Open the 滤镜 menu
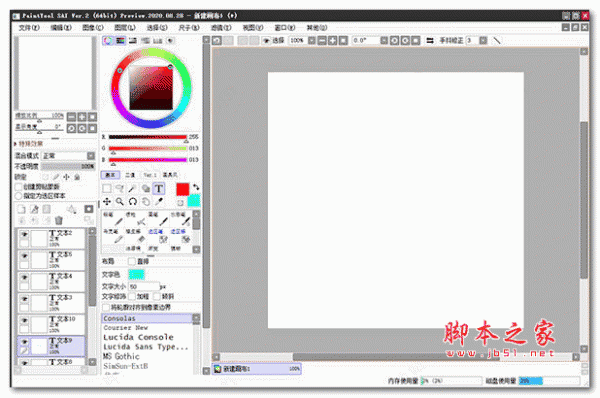 coord(221,28)
